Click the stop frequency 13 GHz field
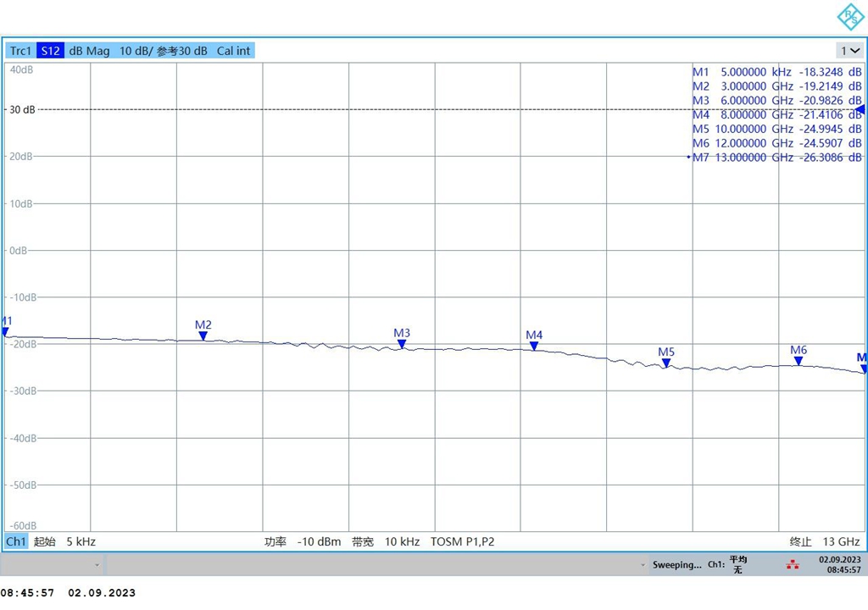868x610 pixels. pyautogui.click(x=840, y=541)
